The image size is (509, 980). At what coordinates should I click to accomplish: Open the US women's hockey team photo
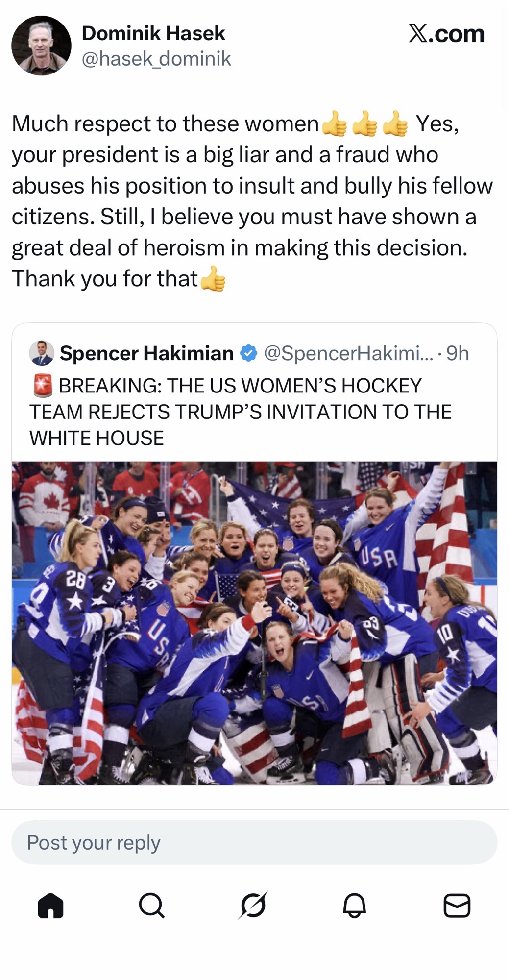tap(254, 623)
